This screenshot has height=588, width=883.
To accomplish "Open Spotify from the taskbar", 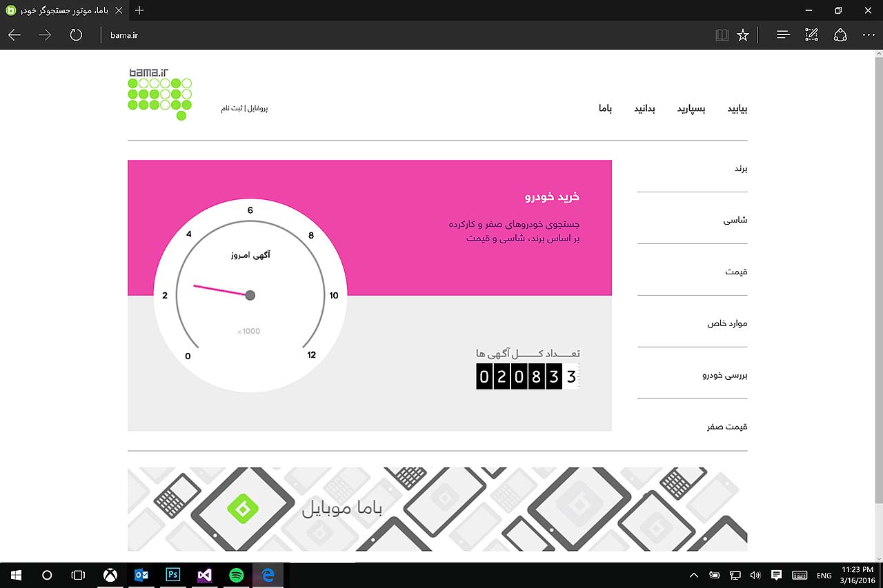I will 237,575.
